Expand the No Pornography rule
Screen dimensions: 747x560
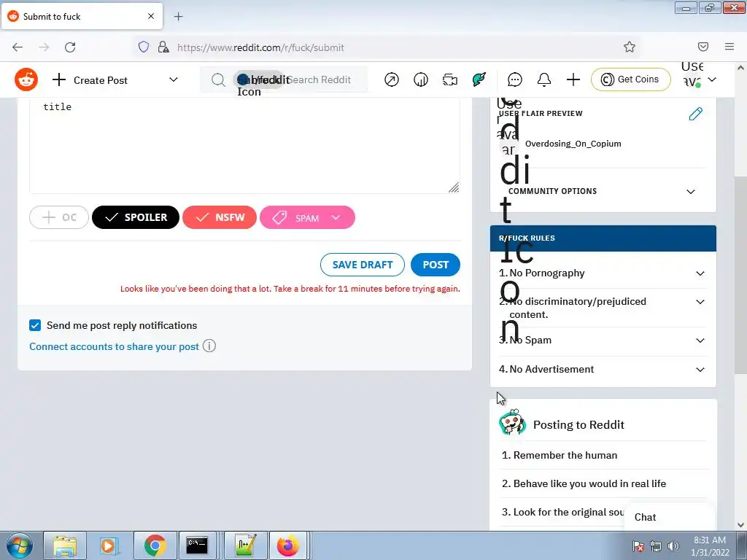700,273
